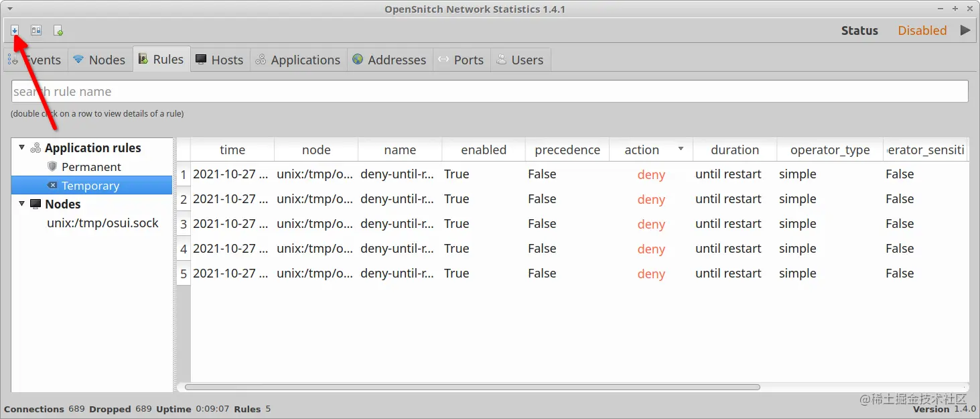Screen dimensions: 980x419
Task: Click the precedence False cell in row 3
Action: click(x=567, y=224)
